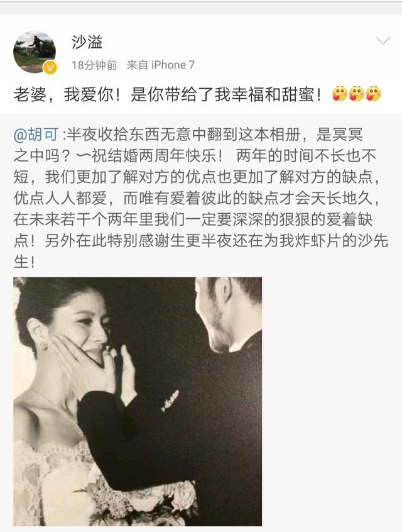Tap the 是你带给了我幸福和甜蜜 phrase
The width and height of the screenshot is (402, 532).
(225, 94)
